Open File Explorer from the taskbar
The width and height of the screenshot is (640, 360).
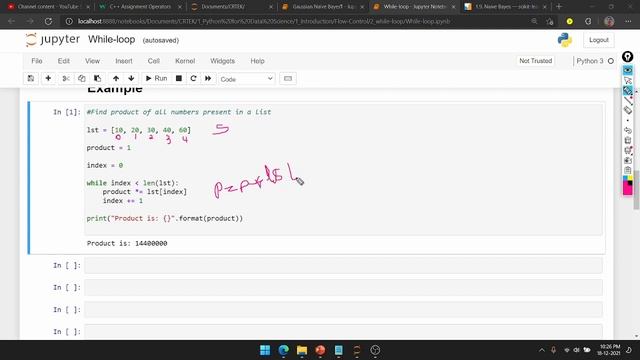302,350
